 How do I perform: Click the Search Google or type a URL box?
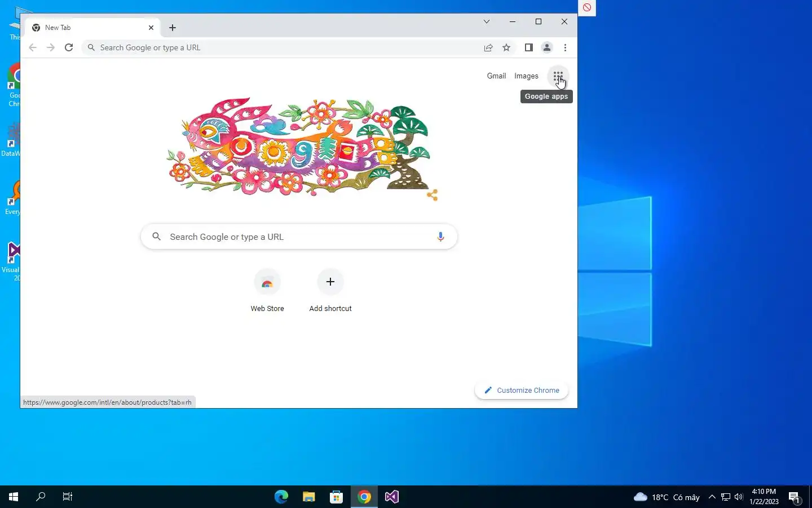(299, 237)
